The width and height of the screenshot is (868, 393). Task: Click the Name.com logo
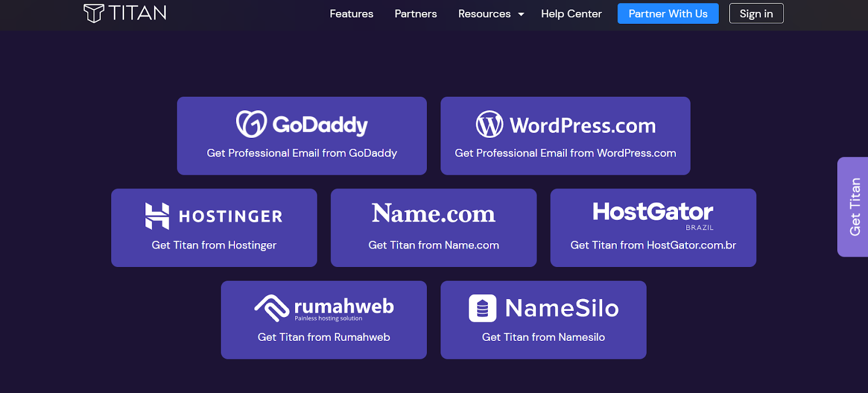pyautogui.click(x=433, y=213)
